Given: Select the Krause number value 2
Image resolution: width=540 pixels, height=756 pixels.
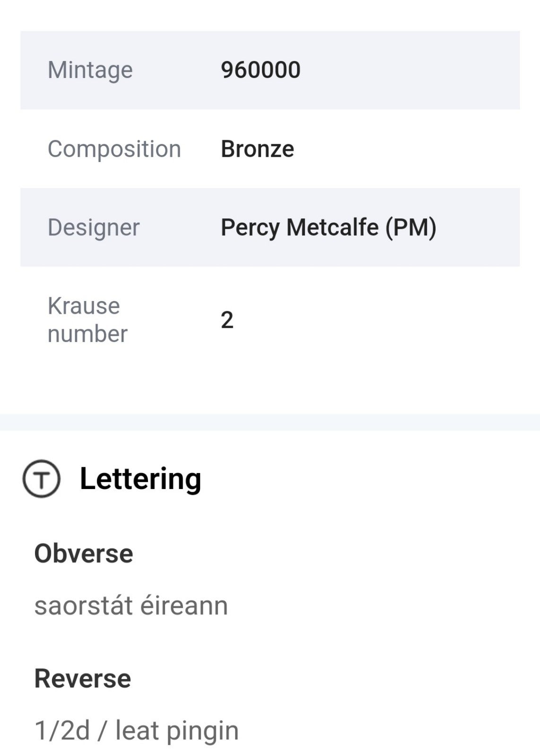Looking at the screenshot, I should (x=227, y=320).
